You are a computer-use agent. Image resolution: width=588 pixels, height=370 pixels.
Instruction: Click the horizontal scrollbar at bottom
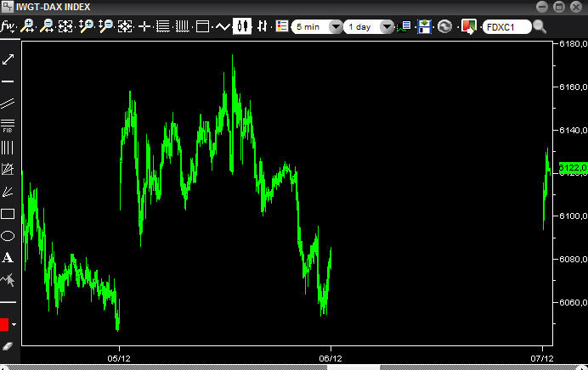click(x=294, y=367)
